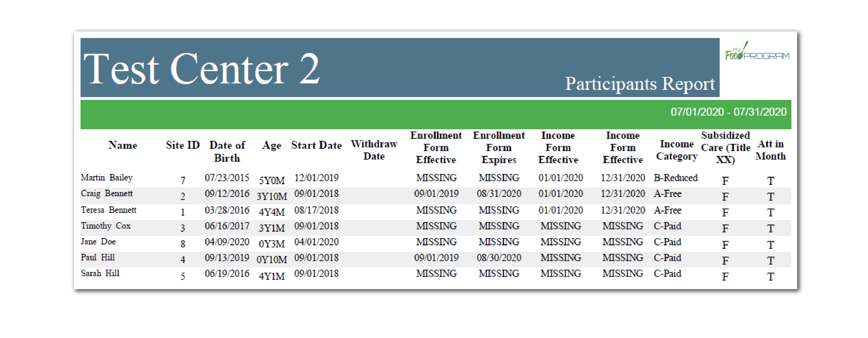Select the Jane Doe row name
This screenshot has width=868, height=338.
[98, 242]
